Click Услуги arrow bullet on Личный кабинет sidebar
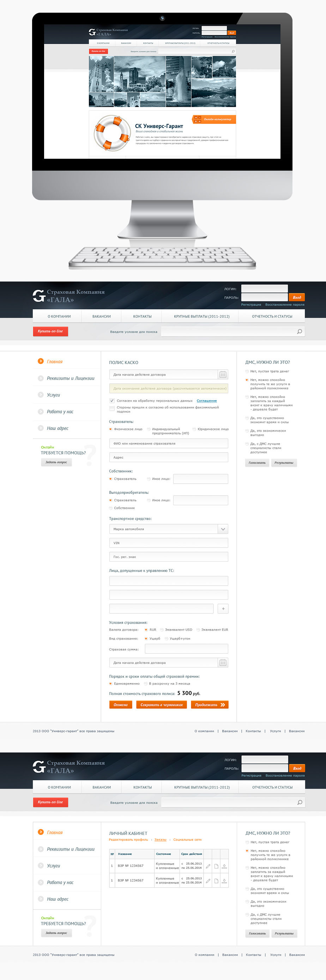Image resolution: width=326 pixels, height=980 pixels. (x=41, y=865)
